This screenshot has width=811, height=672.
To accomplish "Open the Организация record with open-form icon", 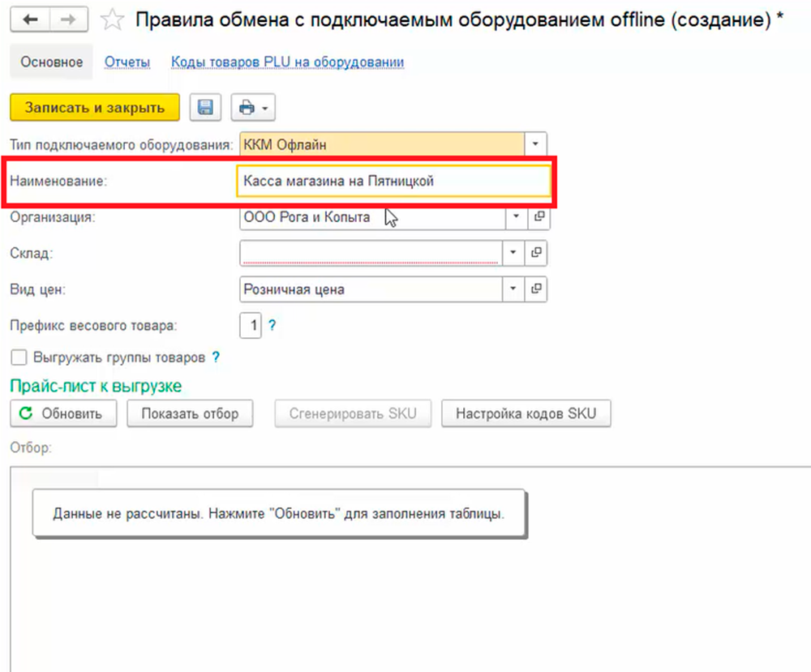I will click(537, 217).
